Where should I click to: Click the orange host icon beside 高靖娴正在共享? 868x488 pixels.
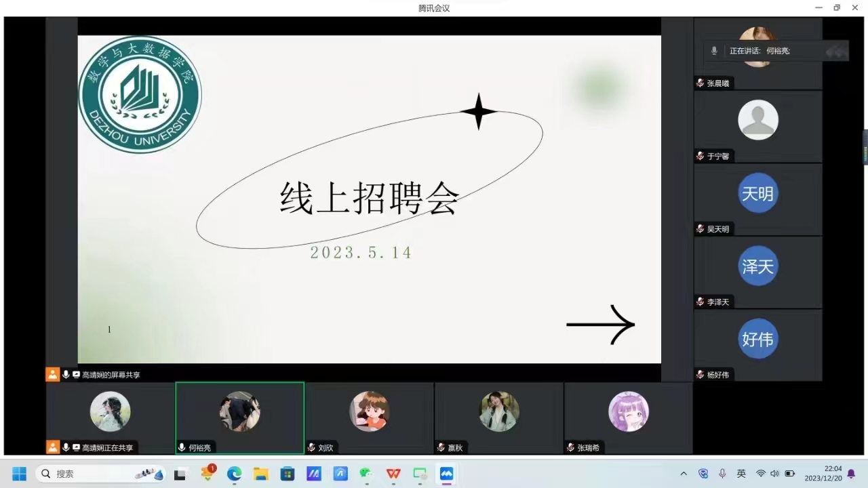pos(52,447)
